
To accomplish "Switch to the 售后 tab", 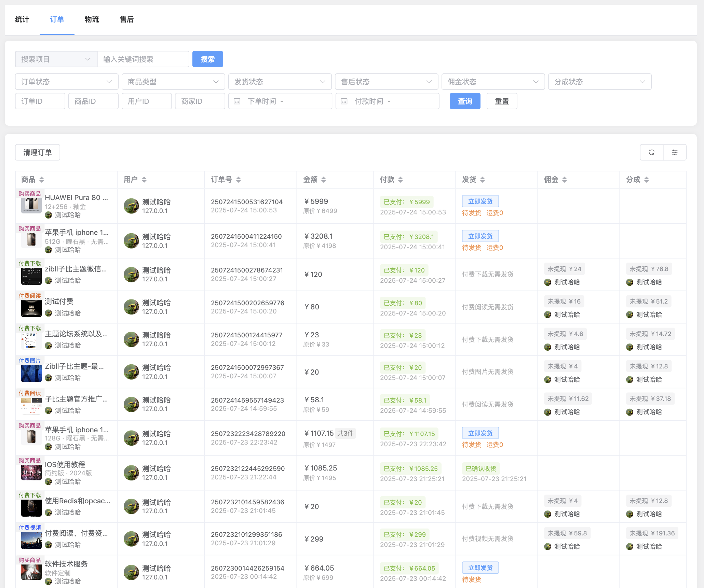I will tap(126, 19).
